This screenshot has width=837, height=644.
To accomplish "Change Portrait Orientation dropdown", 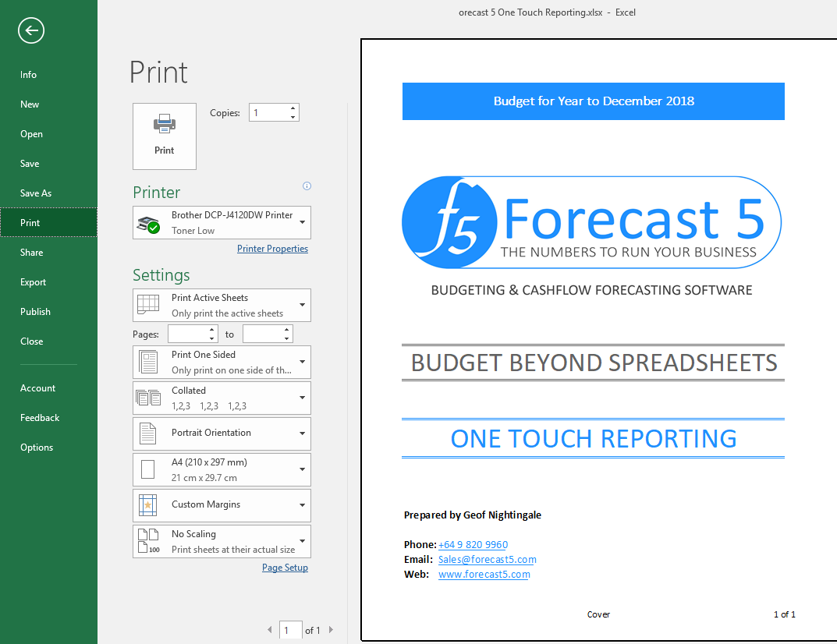I will (222, 433).
